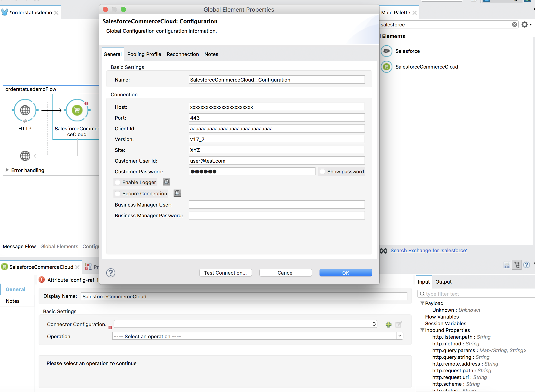Image resolution: width=535 pixels, height=392 pixels.
Task: Click the SalesforceCommerceCloud icon in Mule Palette
Action: [x=386, y=67]
